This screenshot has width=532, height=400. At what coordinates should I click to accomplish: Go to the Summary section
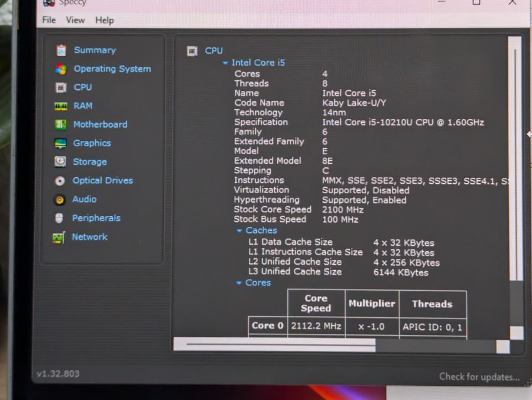(x=95, y=50)
